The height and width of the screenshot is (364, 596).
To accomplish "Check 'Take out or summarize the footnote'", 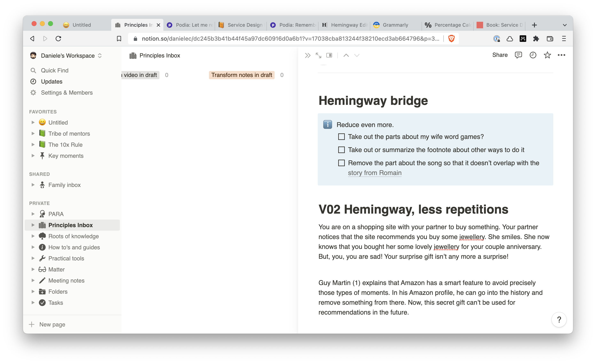I will 341,150.
